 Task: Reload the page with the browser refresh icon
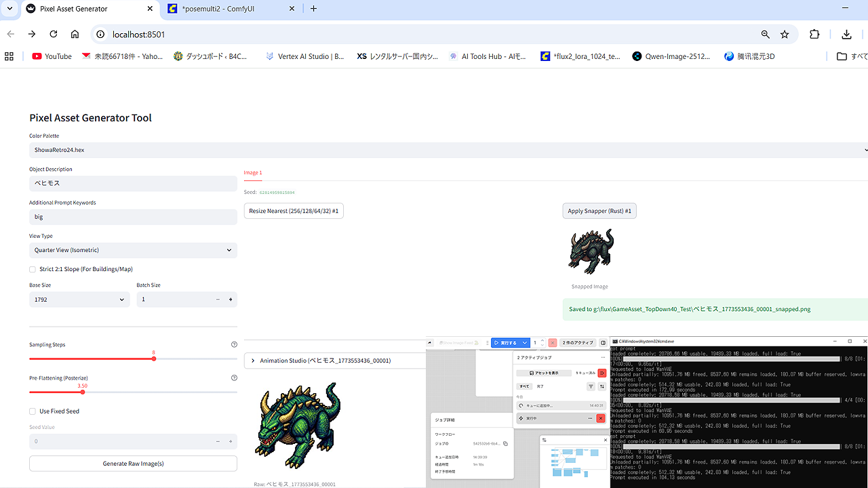(x=53, y=35)
